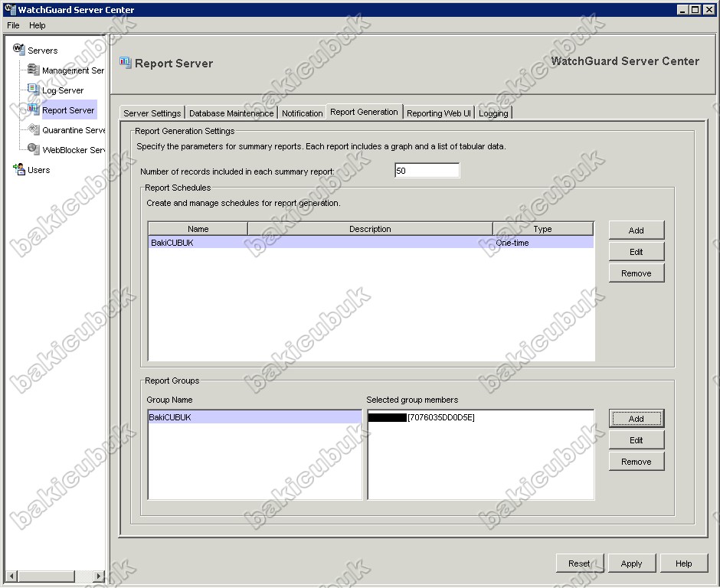The width and height of the screenshot is (720, 588).
Task: Click Remove in Report Schedules
Action: tap(637, 273)
